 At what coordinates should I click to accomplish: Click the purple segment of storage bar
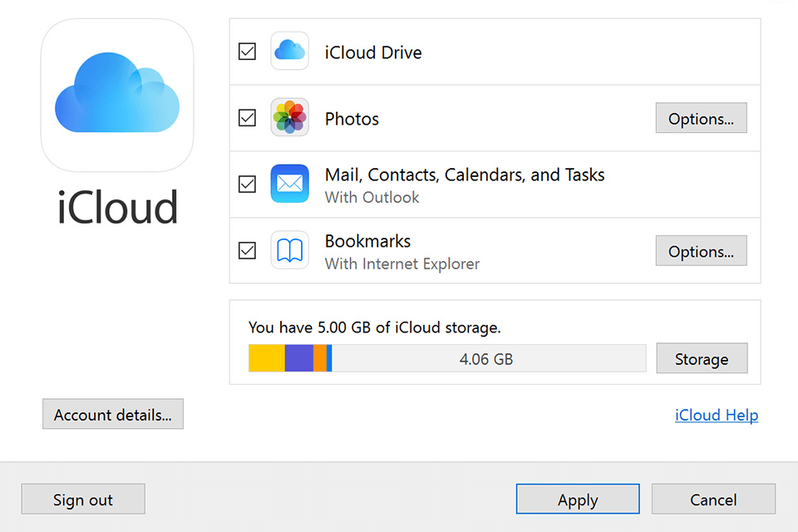coord(299,358)
